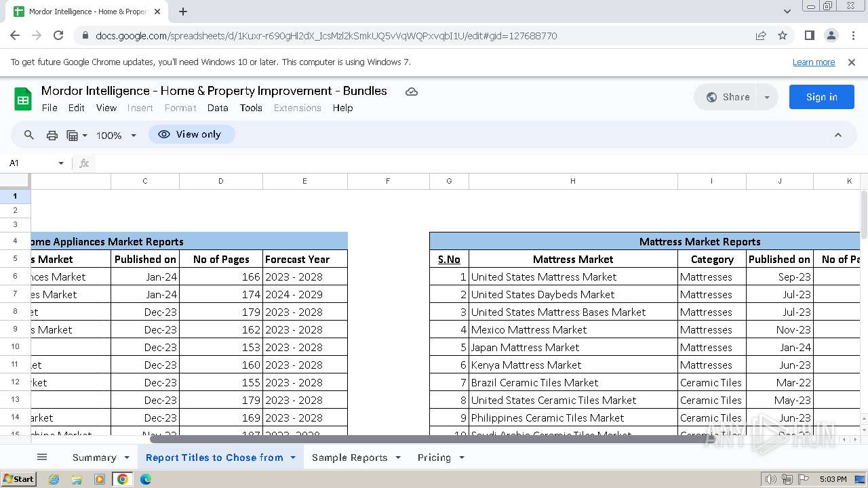The width and height of the screenshot is (868, 488).
Task: Open the Chrome profile avatar
Action: pyautogui.click(x=831, y=36)
